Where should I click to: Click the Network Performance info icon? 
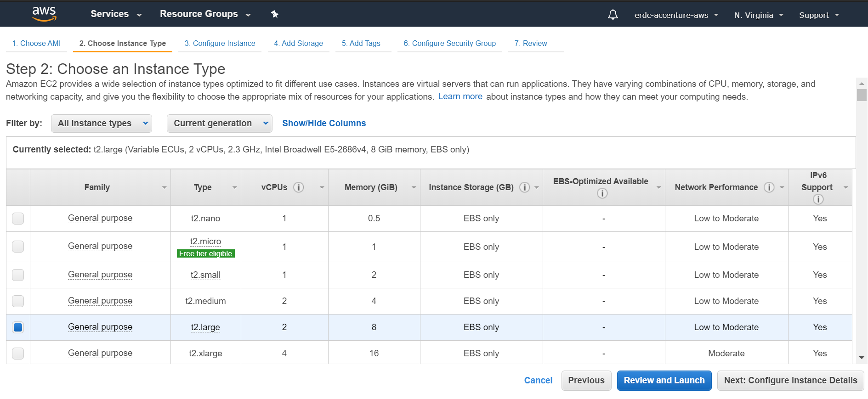pyautogui.click(x=769, y=187)
